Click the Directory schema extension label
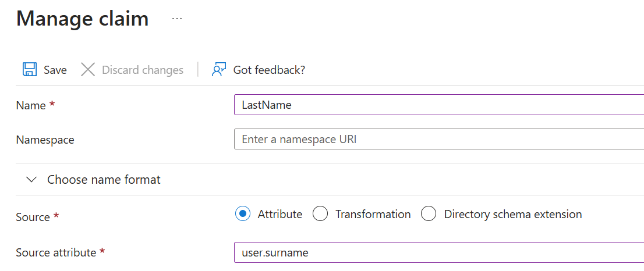Screen dimensions: 644x271 [513, 215]
